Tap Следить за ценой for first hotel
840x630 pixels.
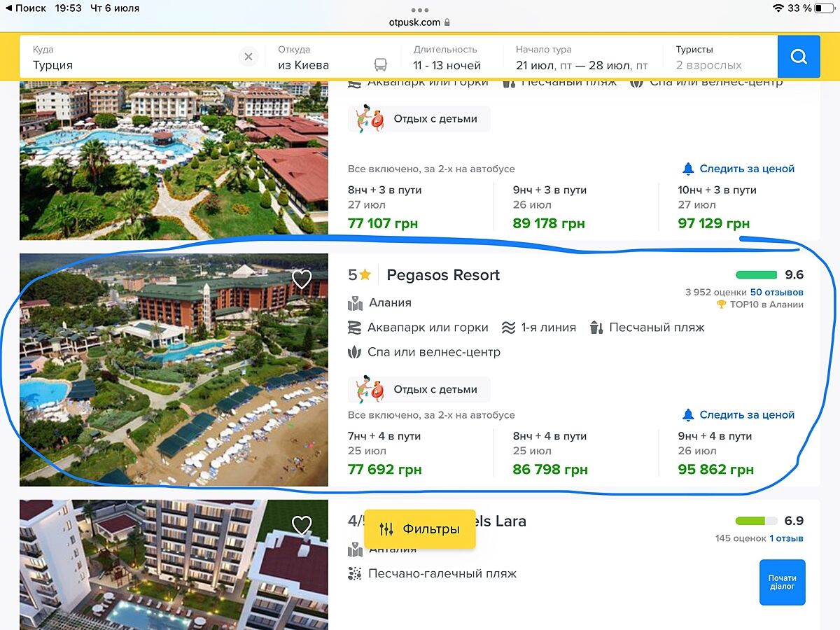pos(746,169)
